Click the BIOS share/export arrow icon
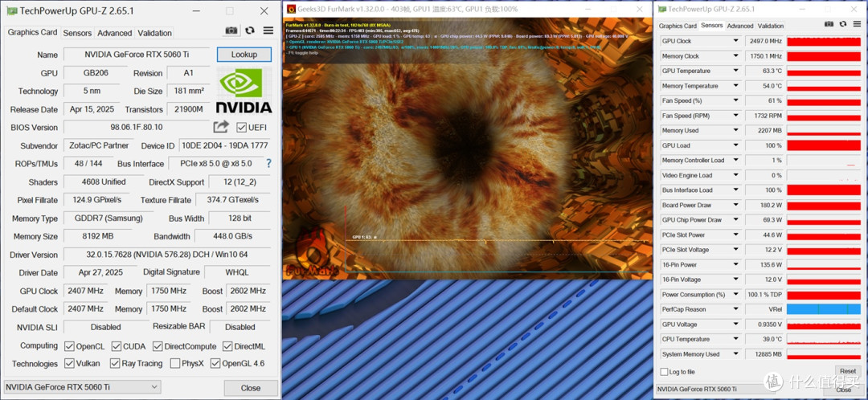868x400 pixels. (221, 127)
